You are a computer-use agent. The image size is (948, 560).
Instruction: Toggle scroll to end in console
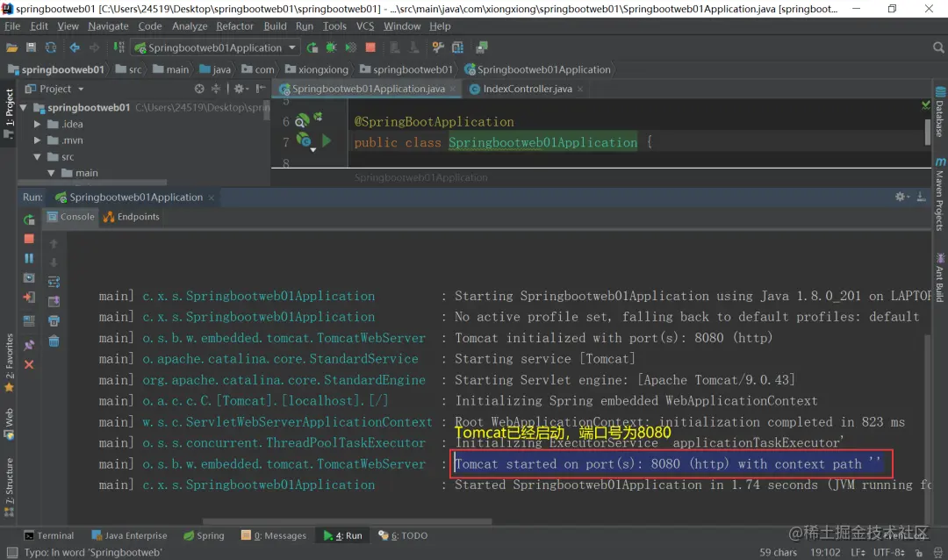[x=54, y=301]
